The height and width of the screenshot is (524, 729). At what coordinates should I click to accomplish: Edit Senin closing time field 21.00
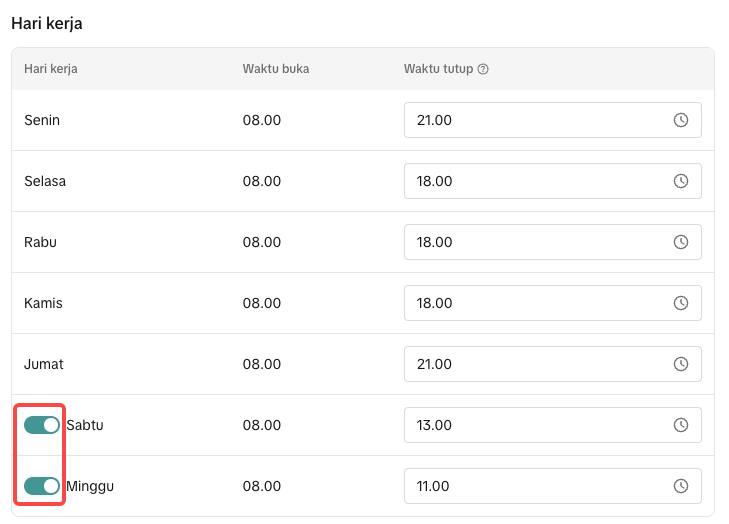535,120
